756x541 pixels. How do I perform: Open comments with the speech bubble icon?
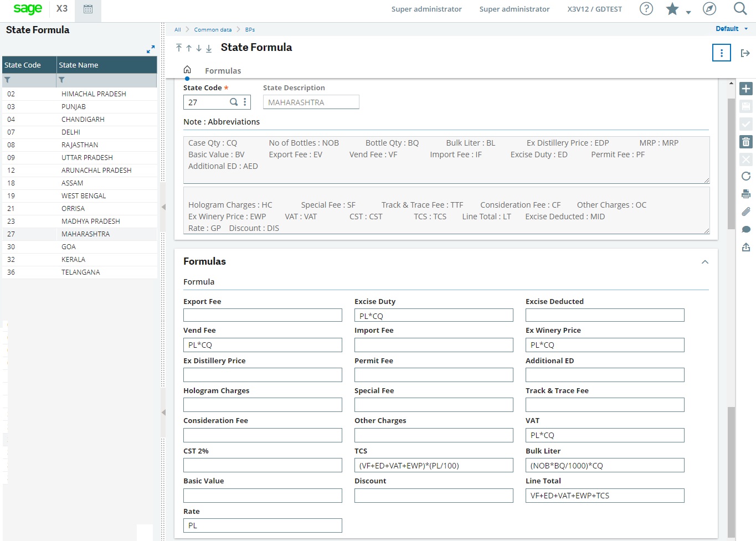point(746,229)
